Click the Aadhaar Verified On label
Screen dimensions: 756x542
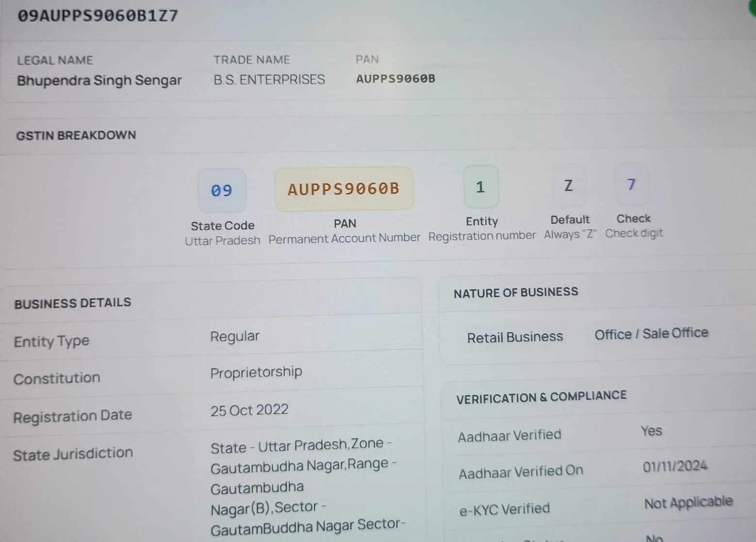click(x=521, y=472)
